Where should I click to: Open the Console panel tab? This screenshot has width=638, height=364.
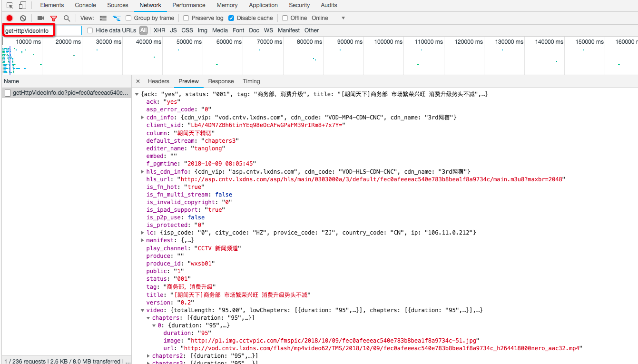tap(85, 5)
